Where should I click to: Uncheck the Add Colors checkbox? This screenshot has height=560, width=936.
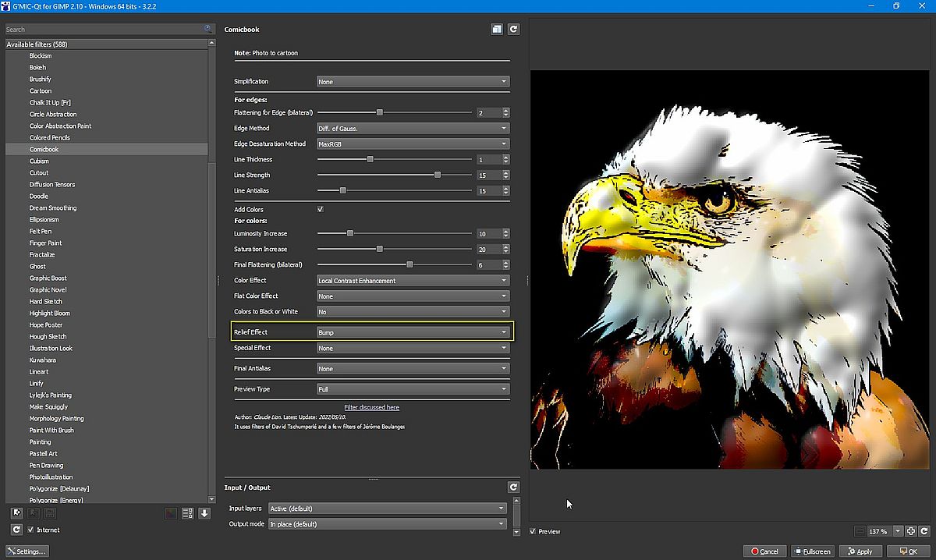(x=321, y=209)
